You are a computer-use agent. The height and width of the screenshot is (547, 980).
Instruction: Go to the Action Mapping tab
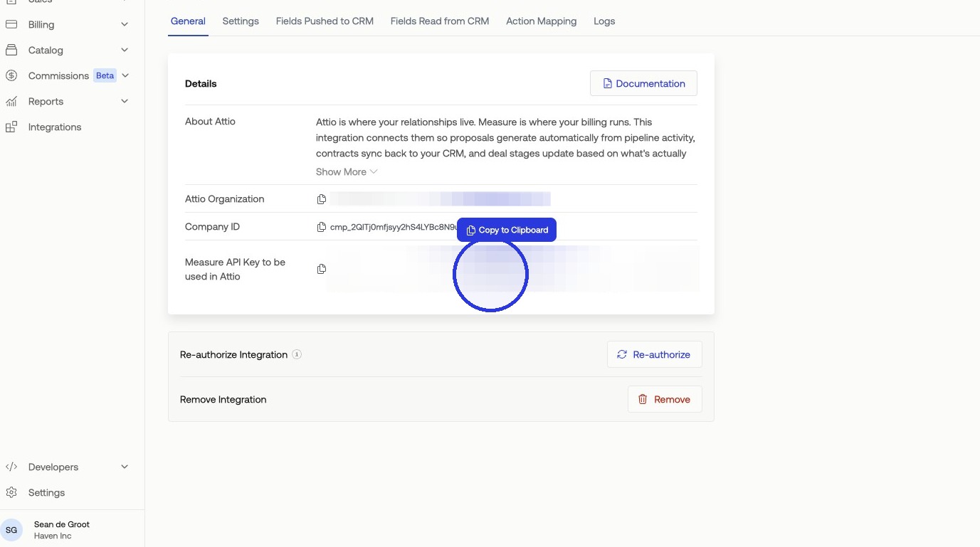coord(542,21)
